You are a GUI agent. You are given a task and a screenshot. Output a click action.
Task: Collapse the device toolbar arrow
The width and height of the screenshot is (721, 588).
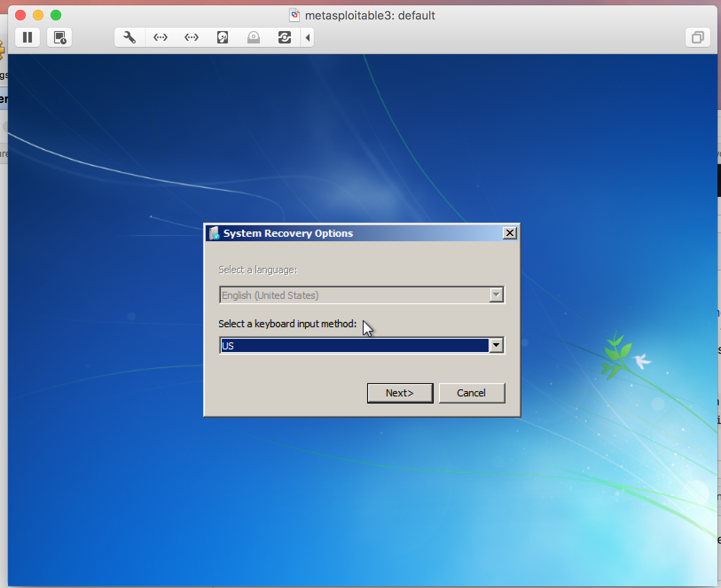tap(308, 37)
